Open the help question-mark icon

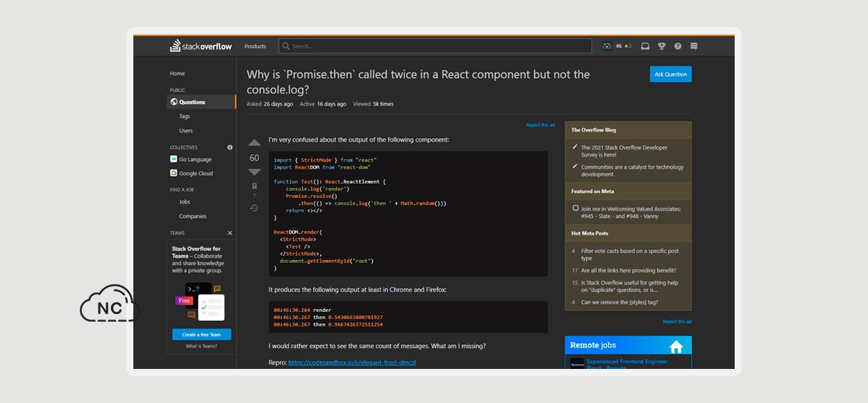coord(678,47)
